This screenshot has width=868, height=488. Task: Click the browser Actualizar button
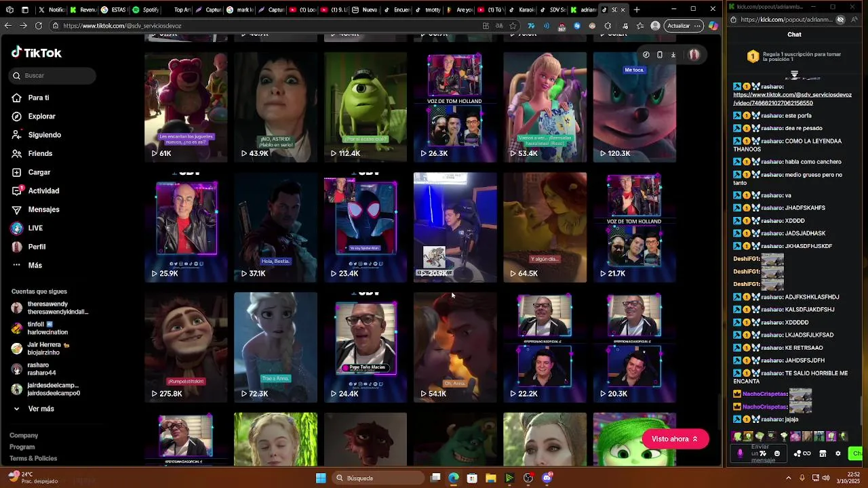(683, 26)
